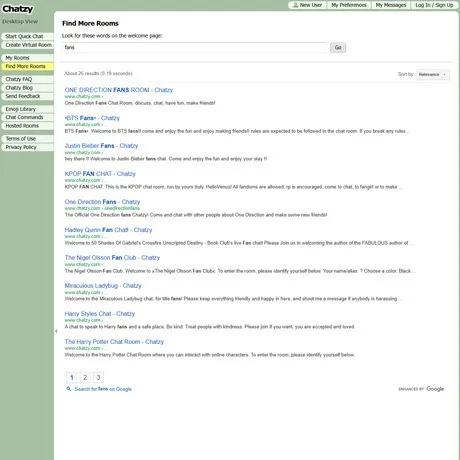The width and height of the screenshot is (460, 460).
Task: Open the ONE DIRECTION FANS ROOM result
Action: click(x=119, y=90)
